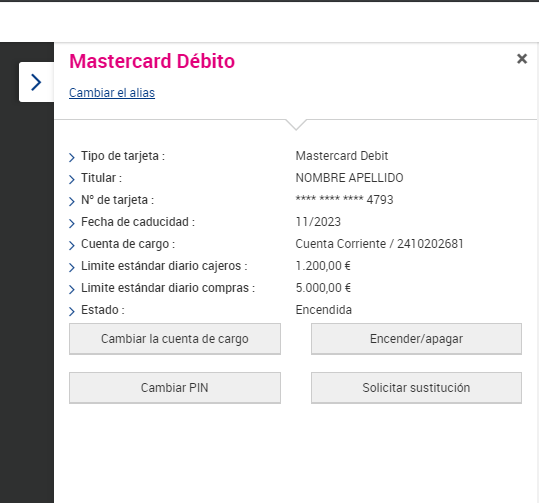Viewport: 539px width, 503px height.
Task: Select the Mastercard Débito heading
Action: tap(152, 61)
